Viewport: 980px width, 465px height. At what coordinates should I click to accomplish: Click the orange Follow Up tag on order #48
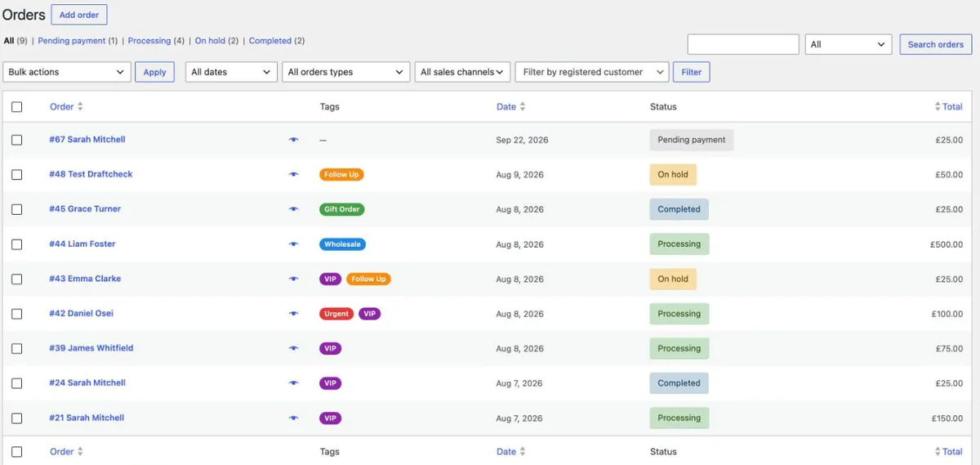[x=341, y=175]
